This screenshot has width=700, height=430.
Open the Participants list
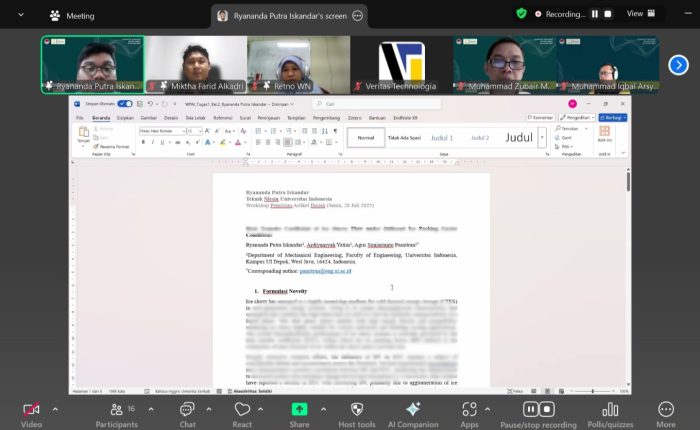(117, 415)
